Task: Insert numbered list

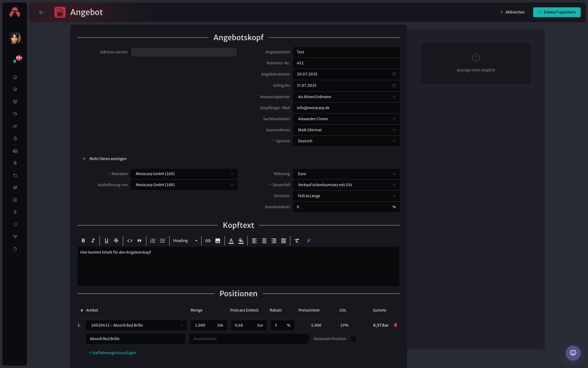Action: [x=153, y=241]
